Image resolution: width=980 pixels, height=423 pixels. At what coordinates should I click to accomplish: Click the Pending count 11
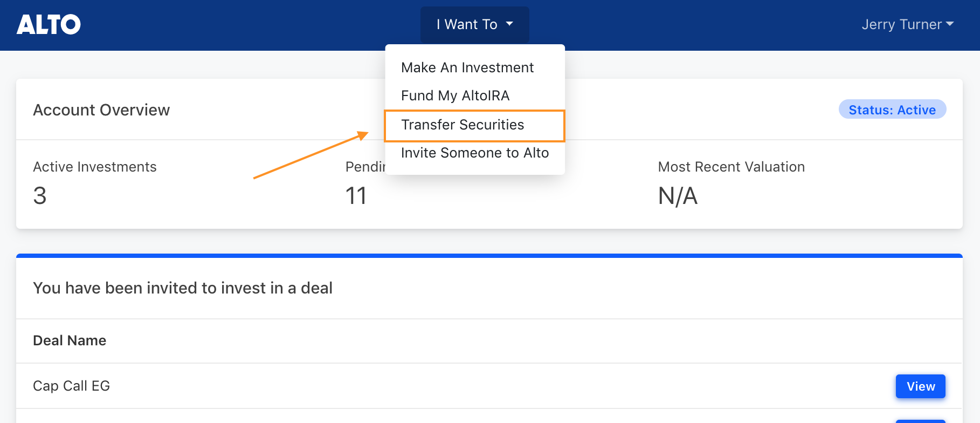tap(356, 196)
